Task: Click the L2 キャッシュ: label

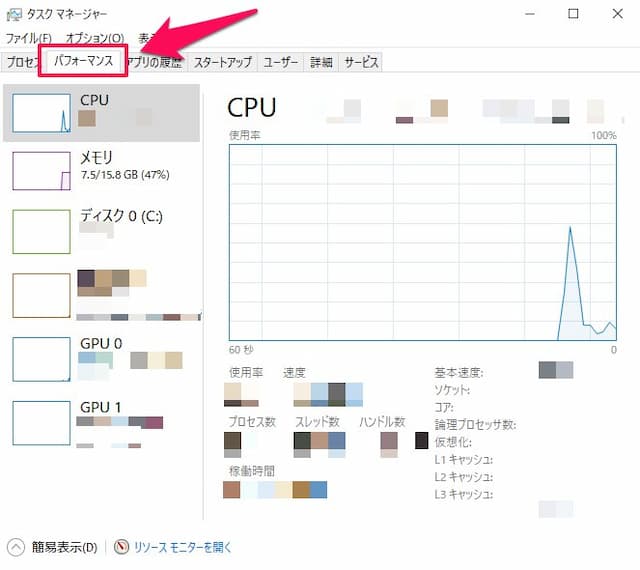Action: point(464,477)
